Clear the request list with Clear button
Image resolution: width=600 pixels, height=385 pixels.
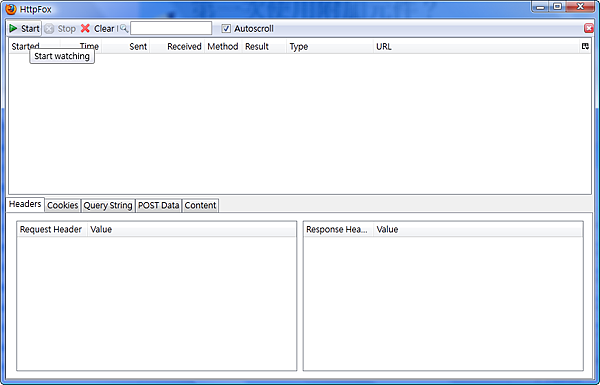tap(97, 29)
